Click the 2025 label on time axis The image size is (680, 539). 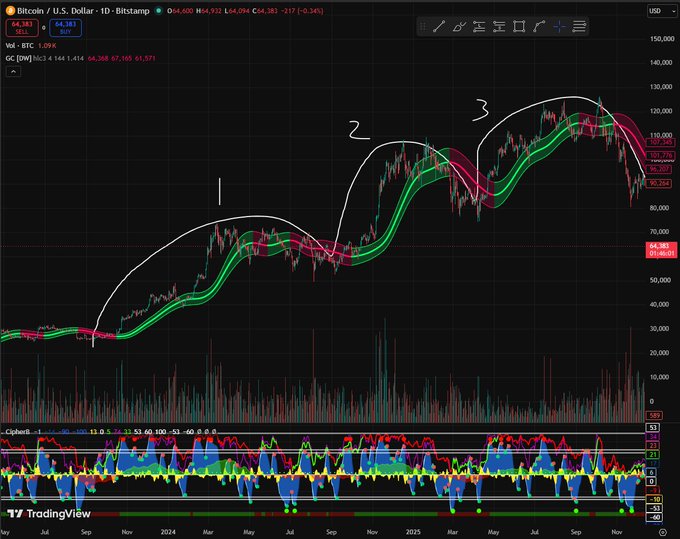coord(413,532)
